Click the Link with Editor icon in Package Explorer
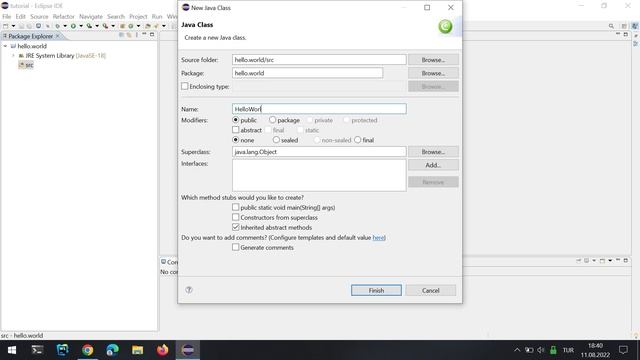Screen dimensions: 640x360 pos(129,35)
